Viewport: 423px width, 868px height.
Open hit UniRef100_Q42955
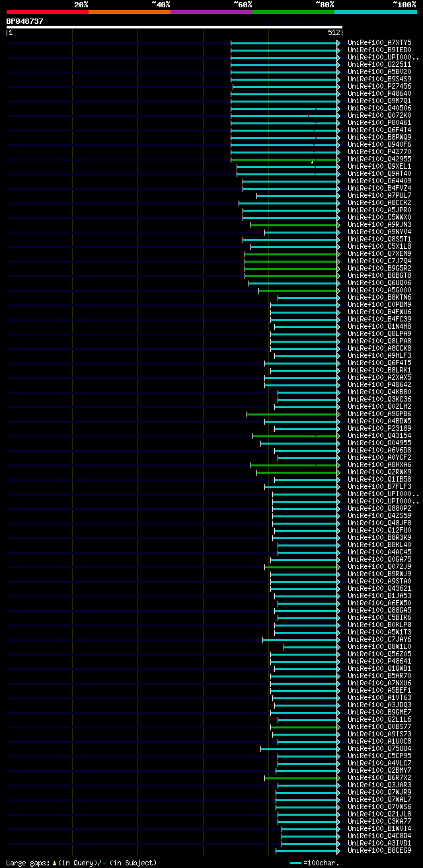tap(379, 159)
